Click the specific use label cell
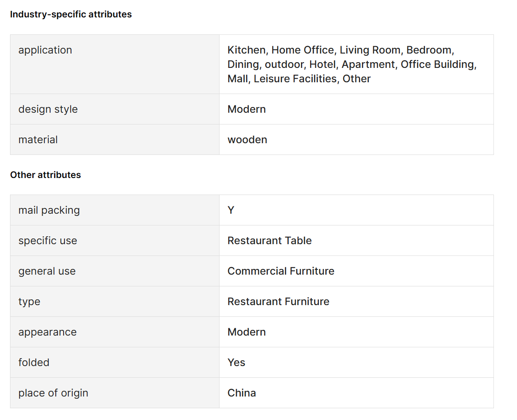This screenshot has height=420, width=517. (x=115, y=241)
